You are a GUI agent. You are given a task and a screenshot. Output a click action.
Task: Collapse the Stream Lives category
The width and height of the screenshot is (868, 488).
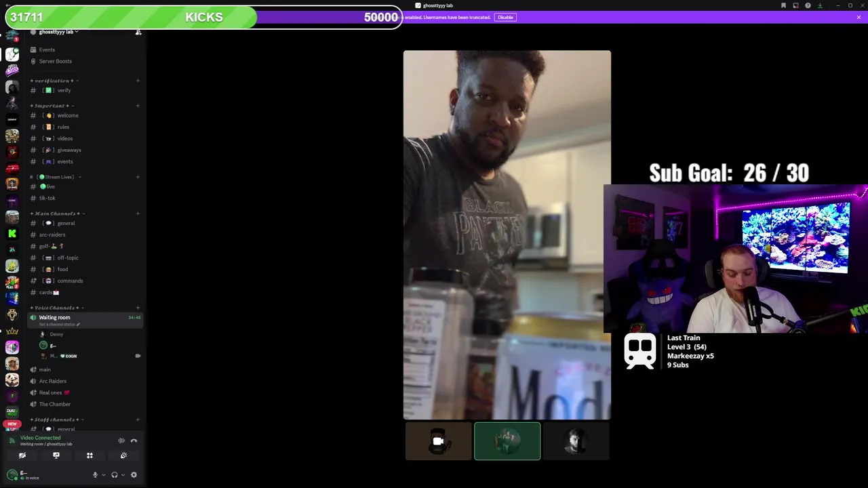[56, 177]
